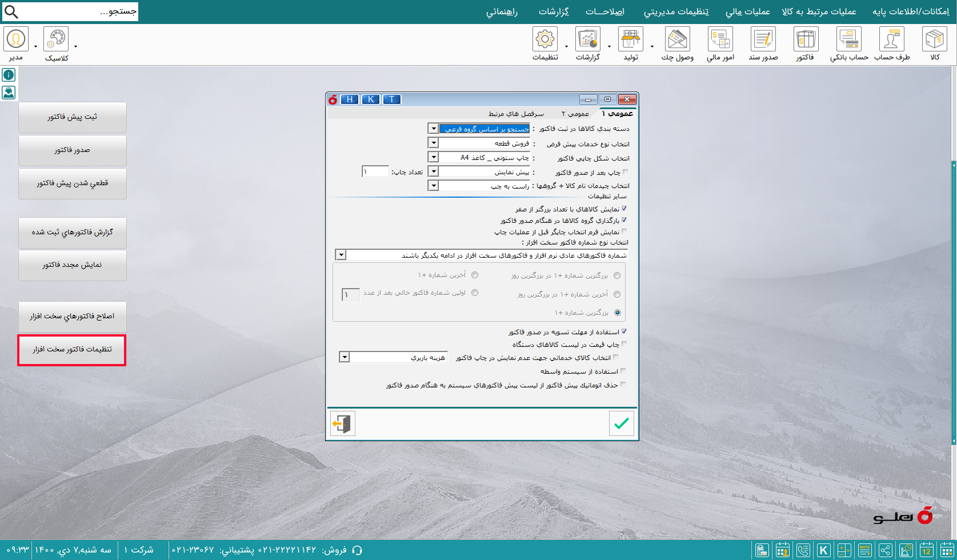Click the info icon on left sidebar
957x560 pixels.
9,75
